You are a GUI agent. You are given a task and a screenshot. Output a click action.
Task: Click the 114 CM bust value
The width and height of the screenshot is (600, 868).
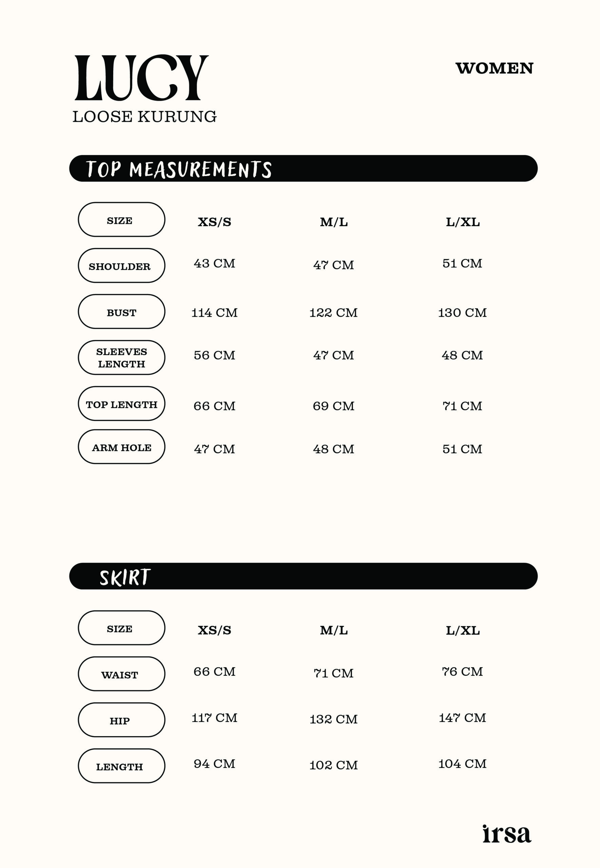(214, 313)
